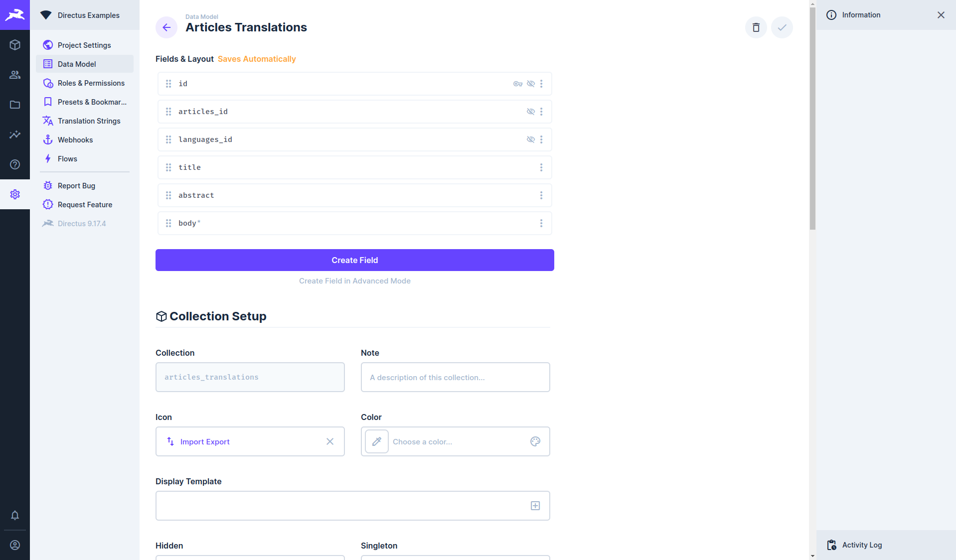The width and height of the screenshot is (956, 560).
Task: Choose a collection color via the palette icon
Action: point(535,441)
